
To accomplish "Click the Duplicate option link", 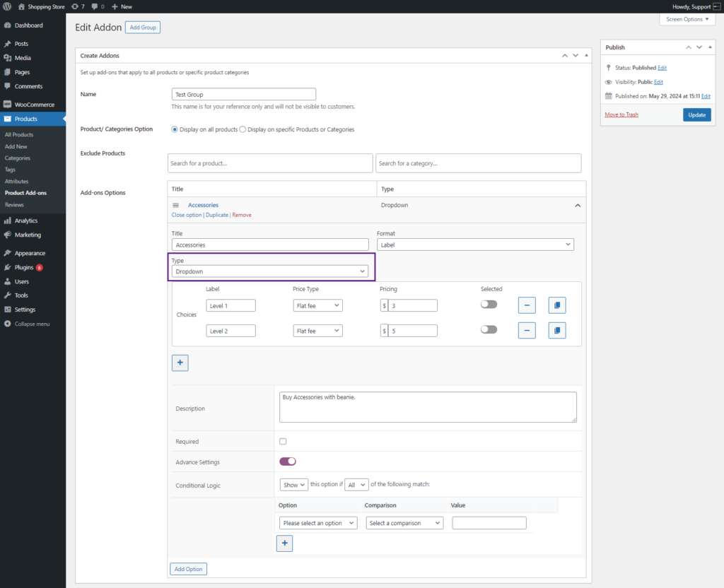I will 217,215.
